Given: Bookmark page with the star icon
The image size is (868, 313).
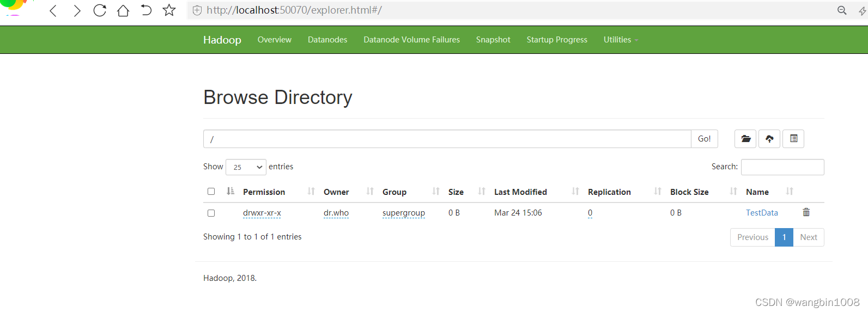Looking at the screenshot, I should [169, 10].
